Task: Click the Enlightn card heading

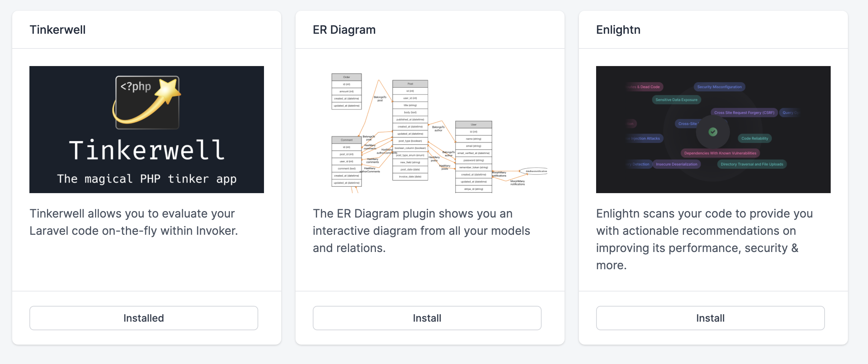Action: point(618,29)
